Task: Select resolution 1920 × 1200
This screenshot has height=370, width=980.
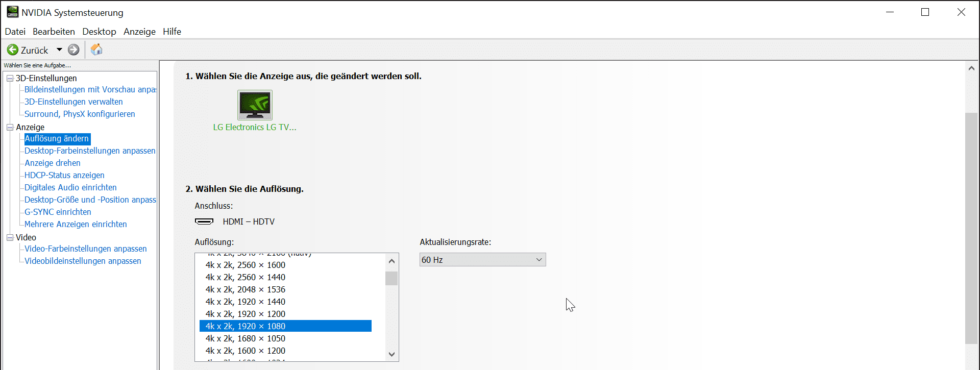Action: tap(285, 314)
